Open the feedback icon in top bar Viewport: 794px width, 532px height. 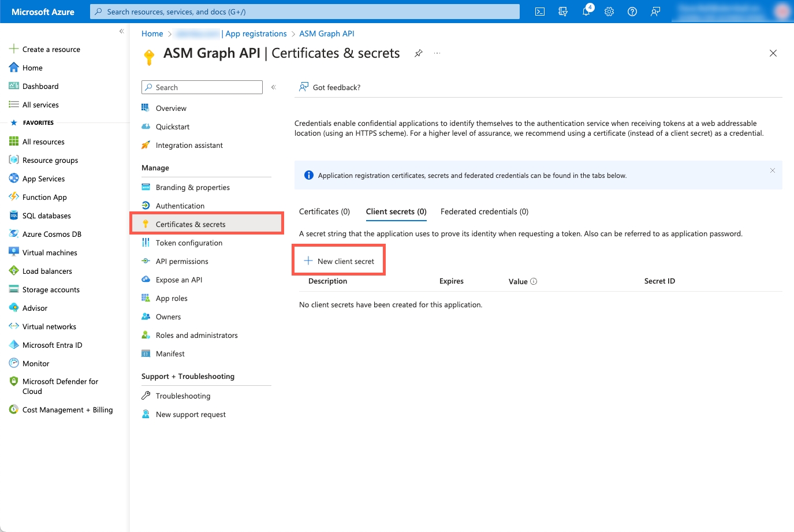coord(655,12)
